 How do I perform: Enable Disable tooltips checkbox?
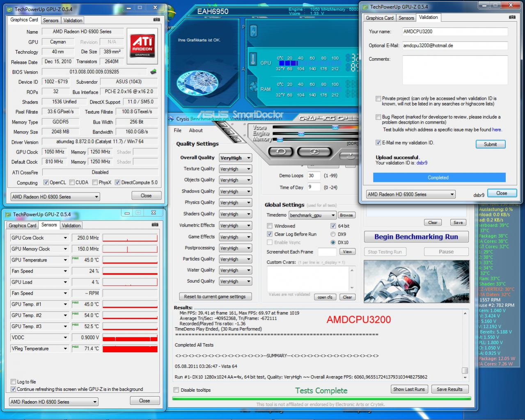pyautogui.click(x=176, y=390)
